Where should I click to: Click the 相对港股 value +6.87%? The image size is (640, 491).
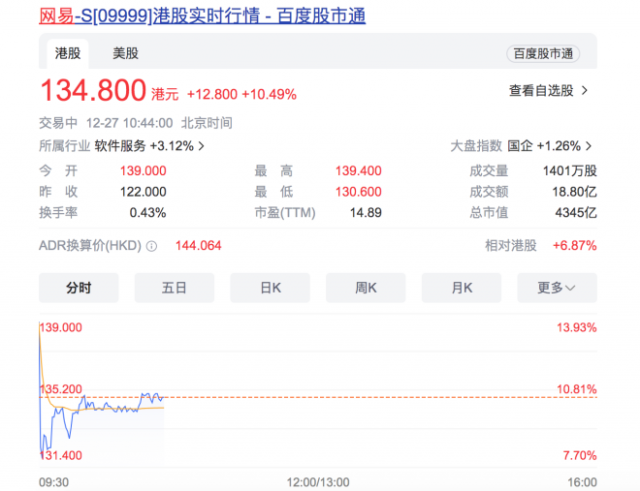click(575, 246)
